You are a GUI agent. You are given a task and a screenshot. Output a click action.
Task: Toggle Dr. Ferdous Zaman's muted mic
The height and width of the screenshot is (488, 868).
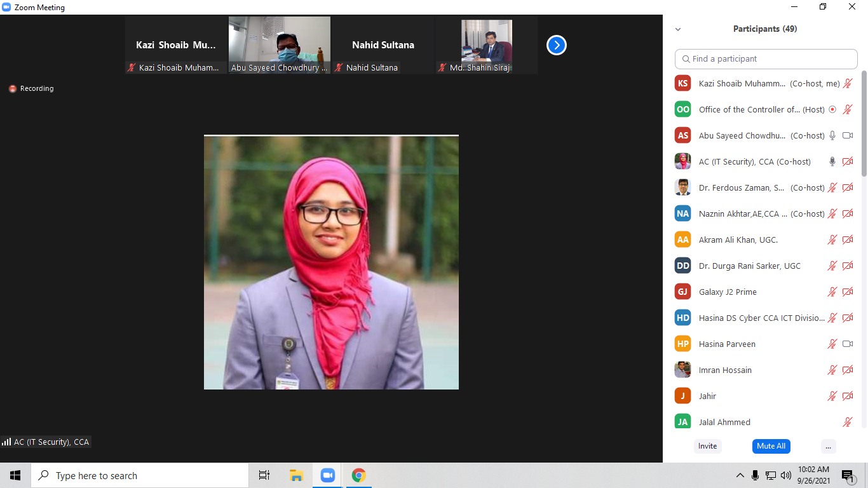[832, 187]
